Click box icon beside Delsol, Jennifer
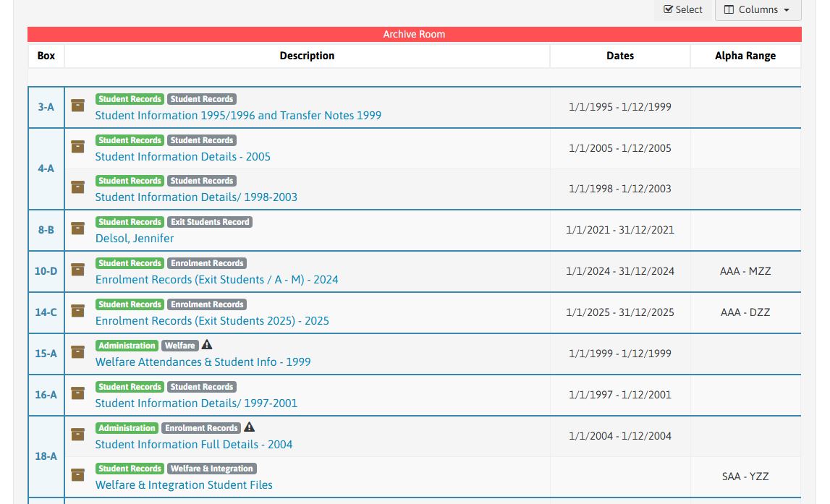 pos(78,228)
